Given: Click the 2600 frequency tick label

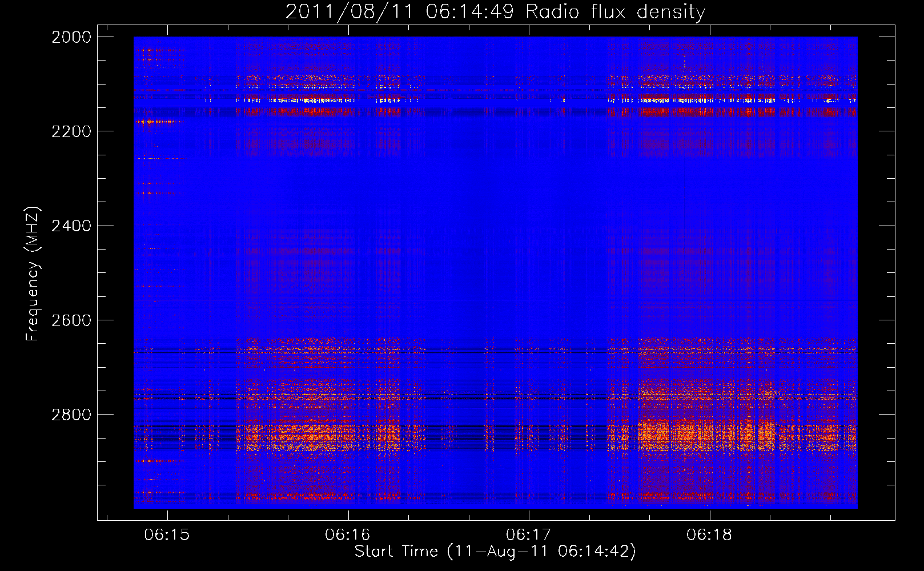Looking at the screenshot, I should tap(71, 320).
